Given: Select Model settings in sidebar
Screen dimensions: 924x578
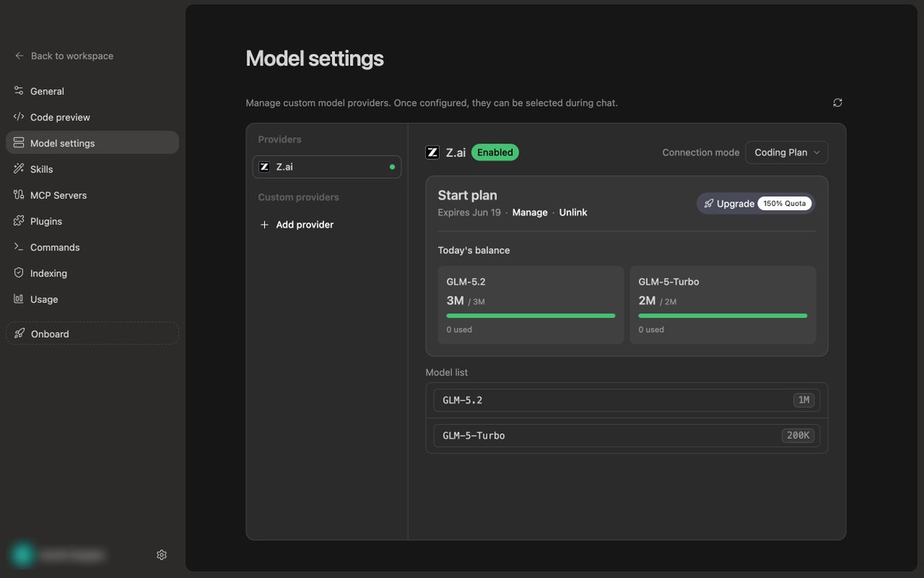Looking at the screenshot, I should tap(92, 143).
